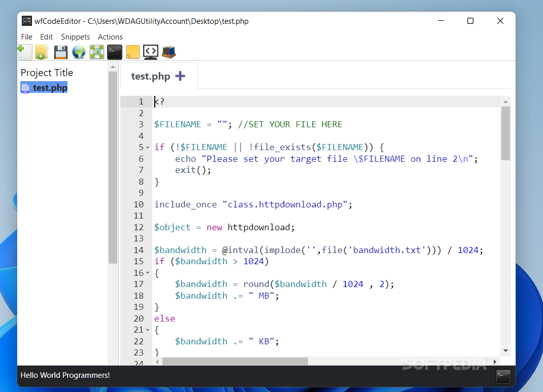Click exit(); on line 7
Image resolution: width=543 pixels, height=392 pixels.
click(x=193, y=170)
